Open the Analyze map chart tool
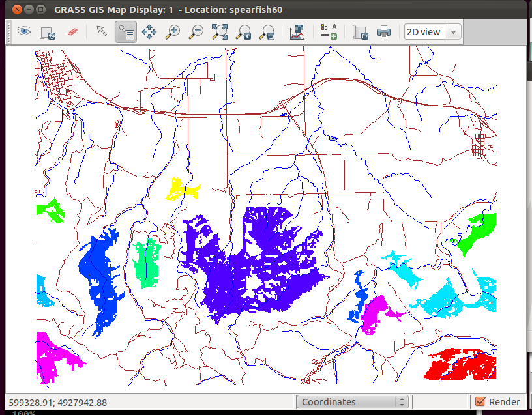The height and width of the screenshot is (415, 532). point(297,33)
